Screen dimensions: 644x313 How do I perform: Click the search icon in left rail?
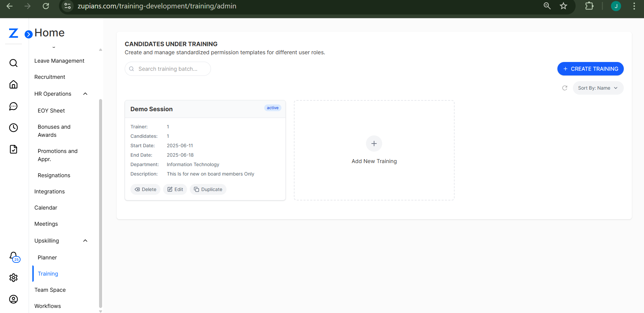pyautogui.click(x=13, y=63)
